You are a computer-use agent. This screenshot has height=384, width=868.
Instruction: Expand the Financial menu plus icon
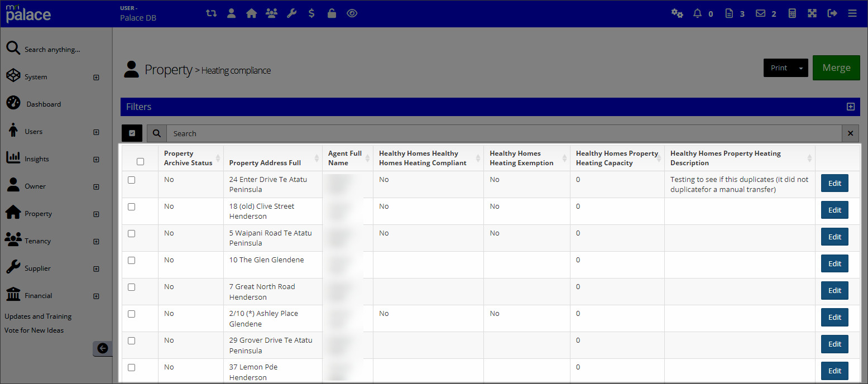[96, 296]
